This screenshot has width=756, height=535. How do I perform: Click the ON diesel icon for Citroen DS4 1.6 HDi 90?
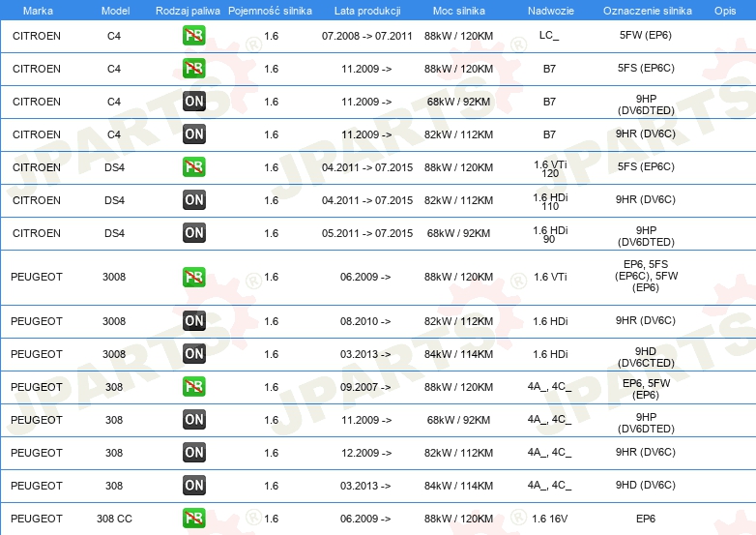(193, 232)
